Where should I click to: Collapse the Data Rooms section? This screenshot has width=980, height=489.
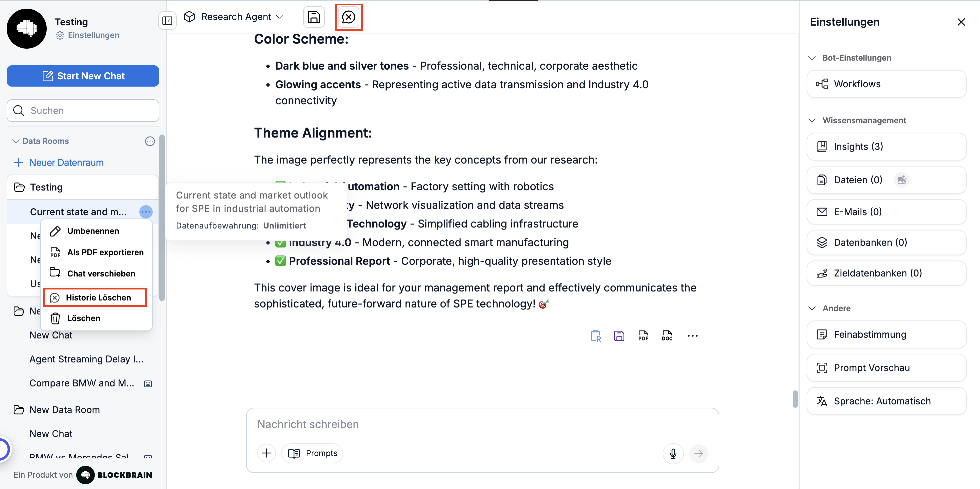click(x=16, y=141)
